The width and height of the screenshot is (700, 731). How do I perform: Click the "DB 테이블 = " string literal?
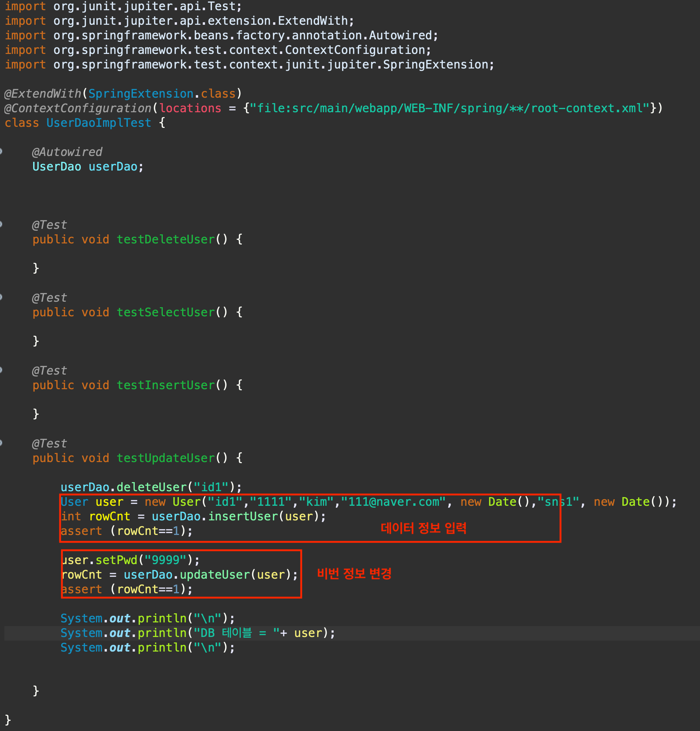236,633
